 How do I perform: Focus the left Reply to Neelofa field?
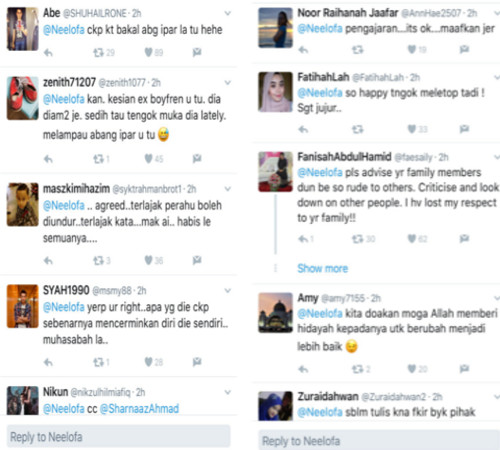point(118,436)
